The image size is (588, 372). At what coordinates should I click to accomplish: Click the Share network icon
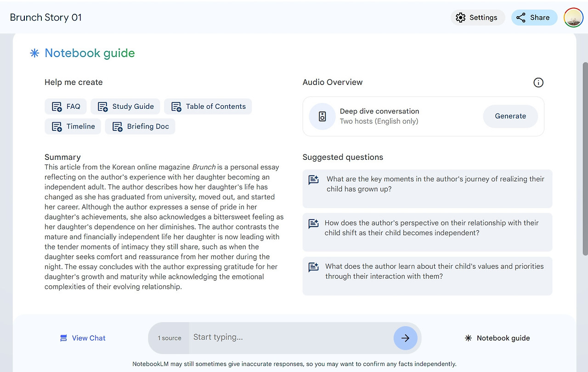520,17
